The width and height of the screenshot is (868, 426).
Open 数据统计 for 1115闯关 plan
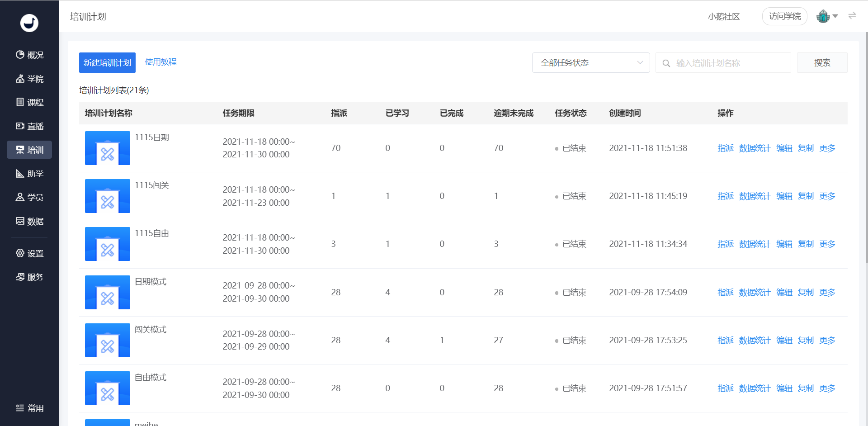click(755, 196)
